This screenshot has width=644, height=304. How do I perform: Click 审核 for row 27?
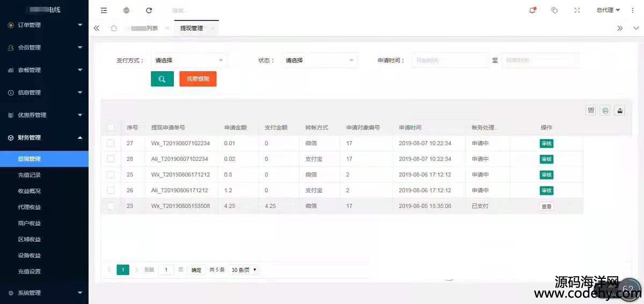[x=546, y=143]
